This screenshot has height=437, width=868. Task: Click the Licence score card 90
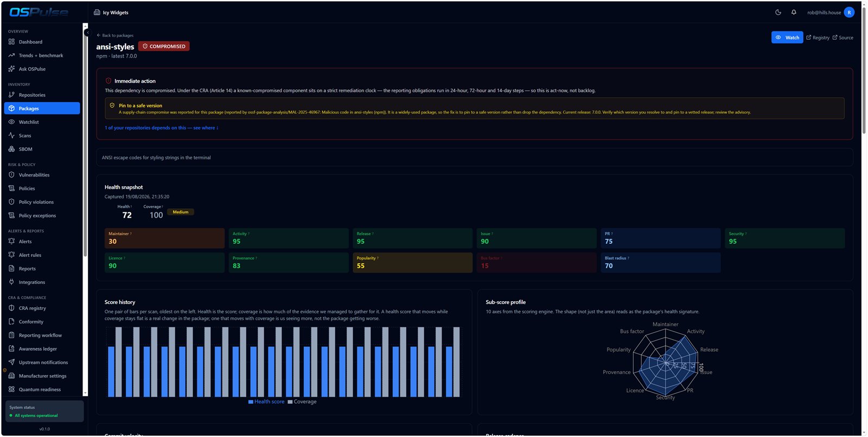[164, 263]
